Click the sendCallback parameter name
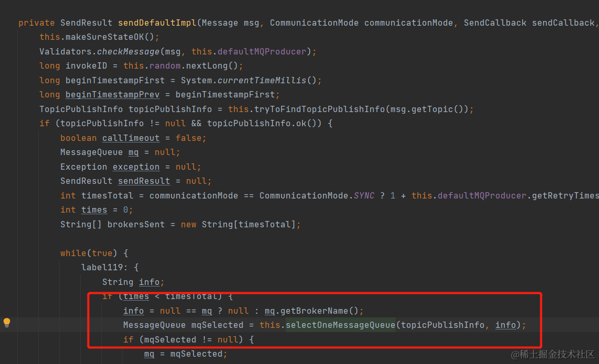599x364 pixels. tap(563, 23)
